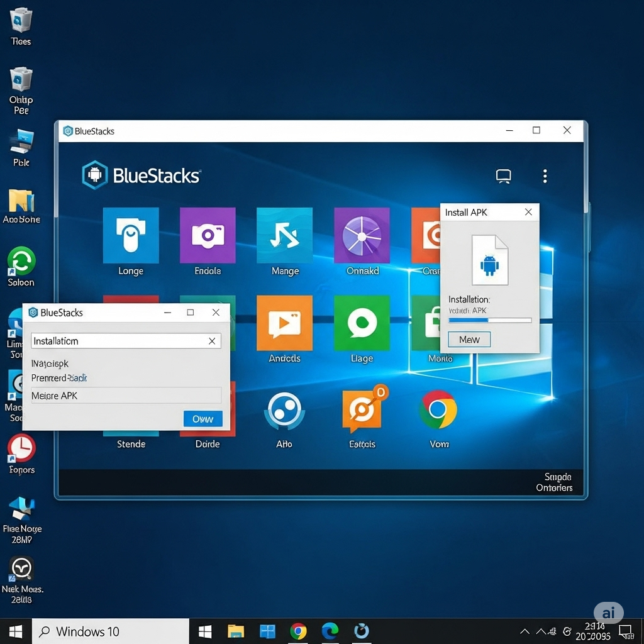The width and height of the screenshot is (644, 644).
Task: Open the purple Onnakd app tile
Action: (x=362, y=235)
